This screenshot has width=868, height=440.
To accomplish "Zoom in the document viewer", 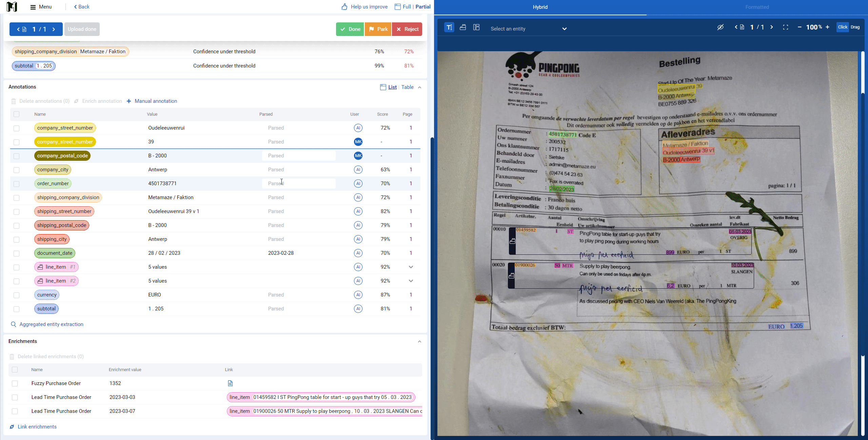I will click(x=828, y=27).
